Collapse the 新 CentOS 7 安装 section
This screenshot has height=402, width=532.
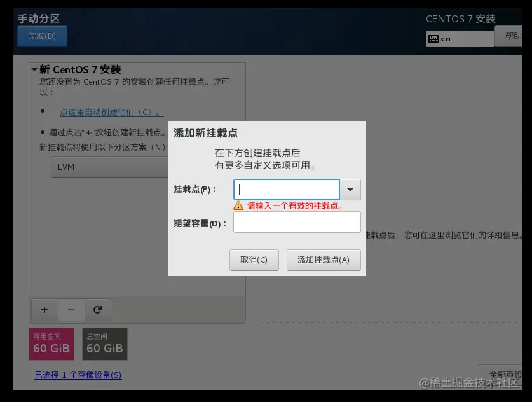34,69
